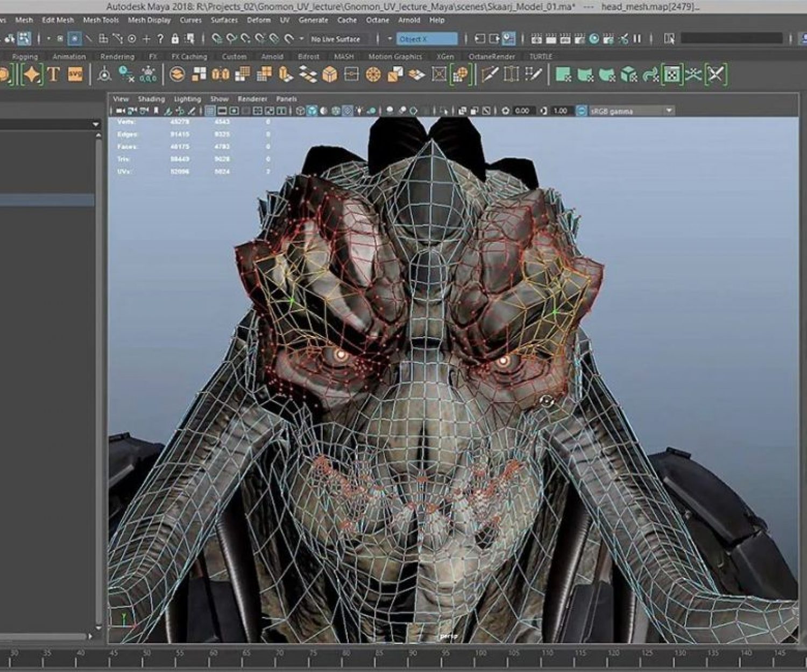
Task: Switch to the Rendering shelf tab
Action: [117, 56]
